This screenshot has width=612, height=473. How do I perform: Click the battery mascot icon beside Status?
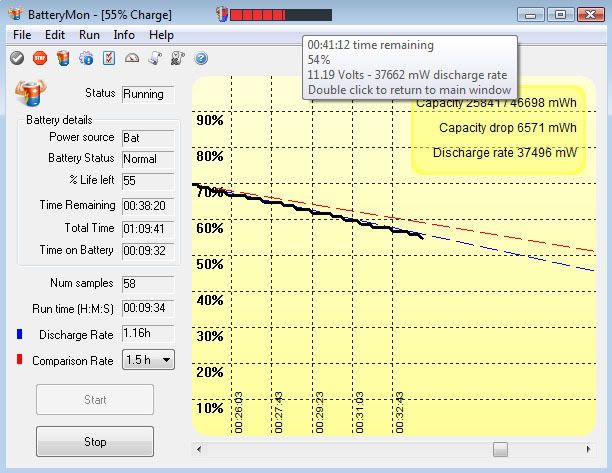[30, 93]
